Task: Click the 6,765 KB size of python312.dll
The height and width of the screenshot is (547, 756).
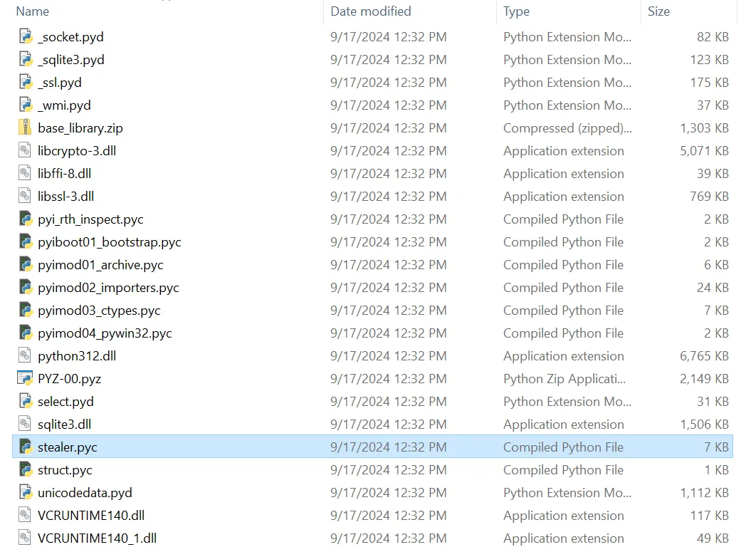Action: pyautogui.click(x=704, y=356)
